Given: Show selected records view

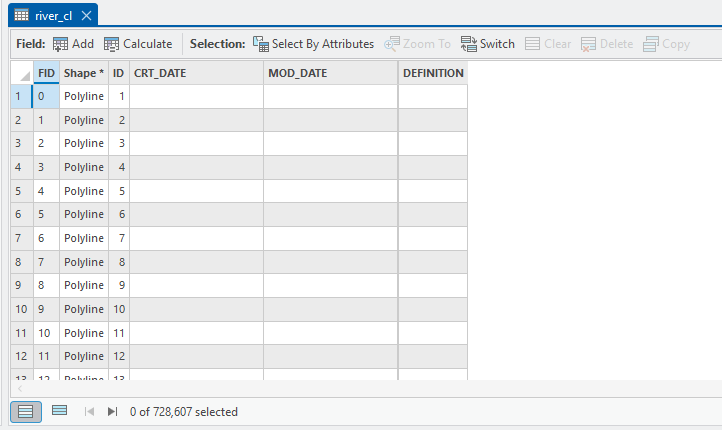Looking at the screenshot, I should 59,411.
